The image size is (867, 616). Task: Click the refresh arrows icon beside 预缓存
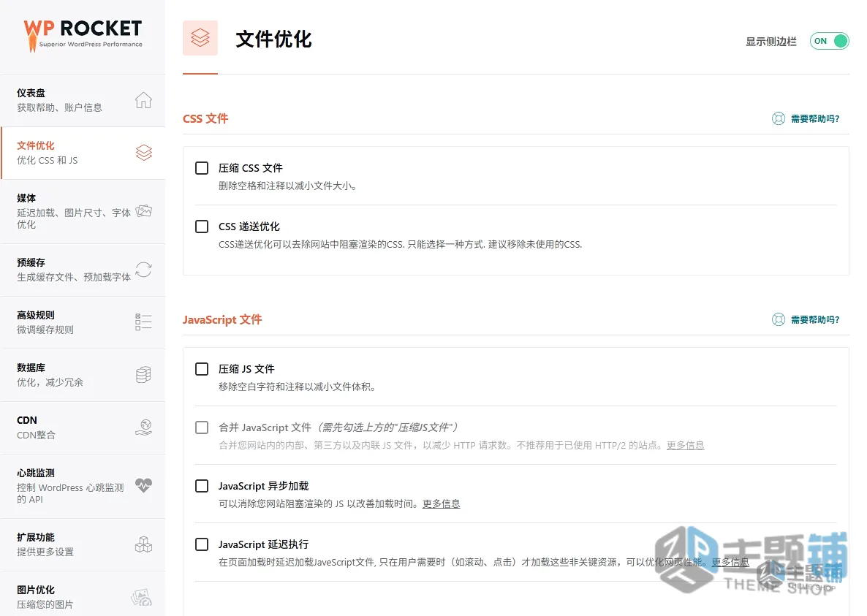[144, 270]
